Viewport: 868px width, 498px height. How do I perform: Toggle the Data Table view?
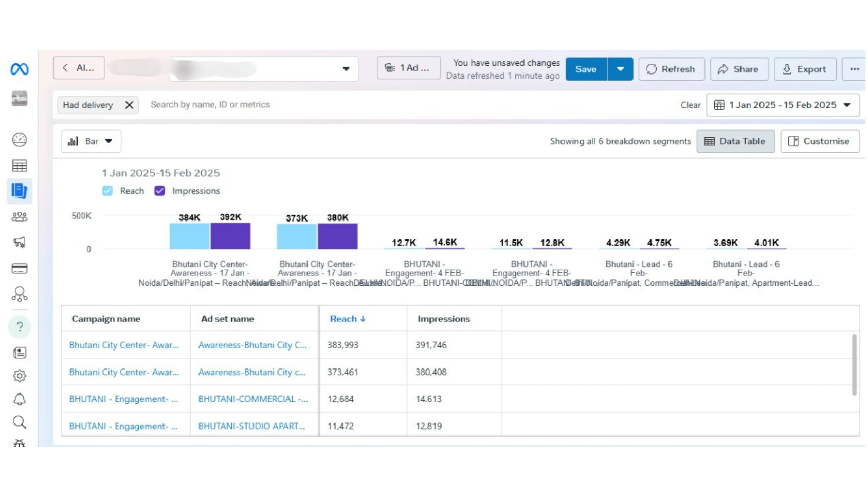[735, 141]
